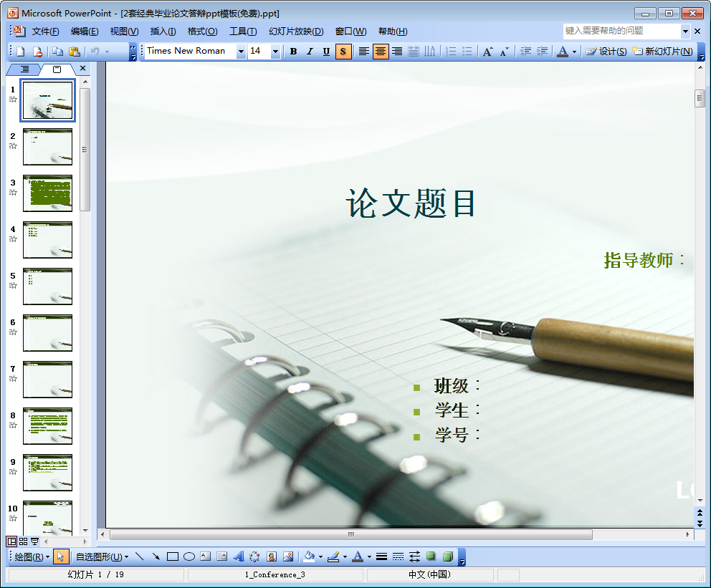Toggle numbered list formatting
Screen dimensions: 711x588
pos(451,51)
